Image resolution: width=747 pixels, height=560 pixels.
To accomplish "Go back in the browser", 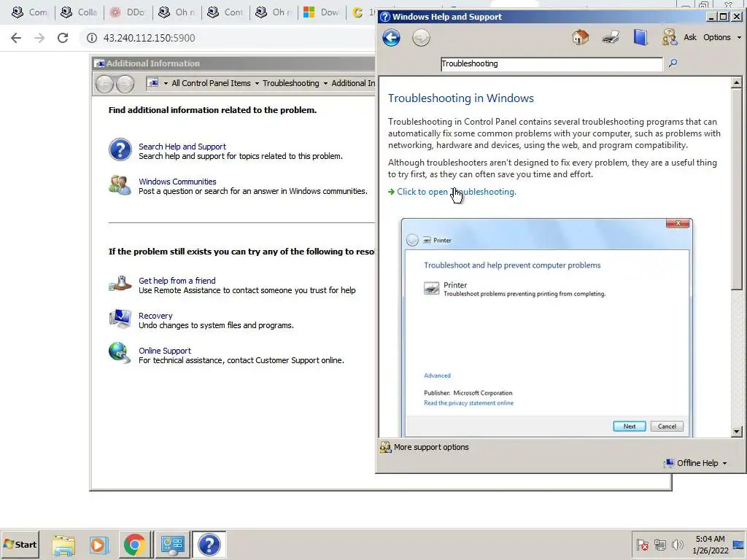I will click(16, 38).
